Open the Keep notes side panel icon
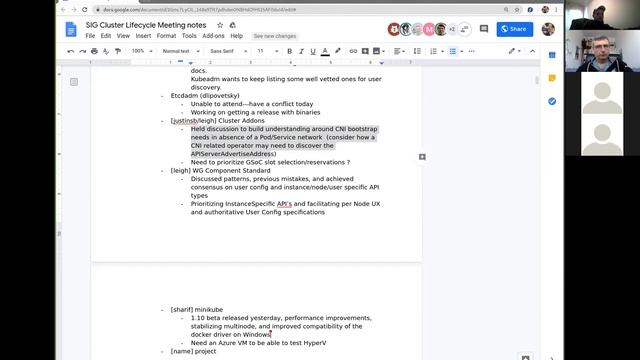The width and height of the screenshot is (640, 360). click(x=552, y=78)
